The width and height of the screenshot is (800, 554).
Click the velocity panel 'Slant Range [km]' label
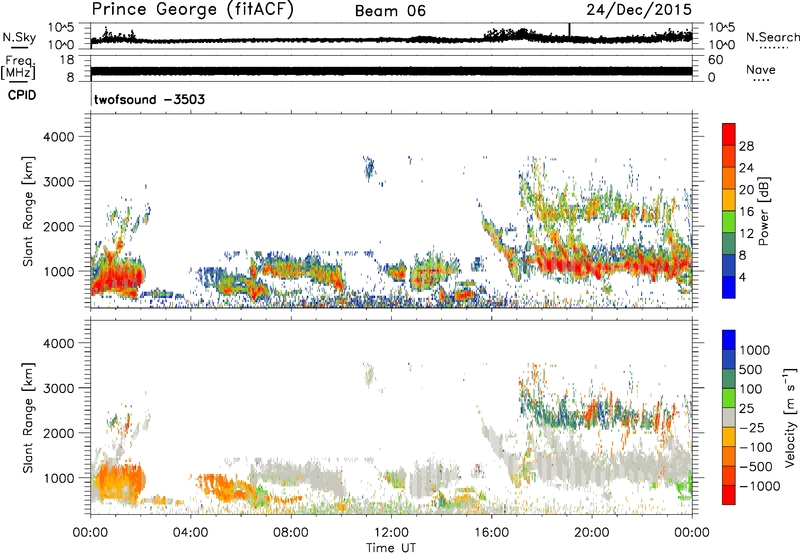click(x=28, y=417)
